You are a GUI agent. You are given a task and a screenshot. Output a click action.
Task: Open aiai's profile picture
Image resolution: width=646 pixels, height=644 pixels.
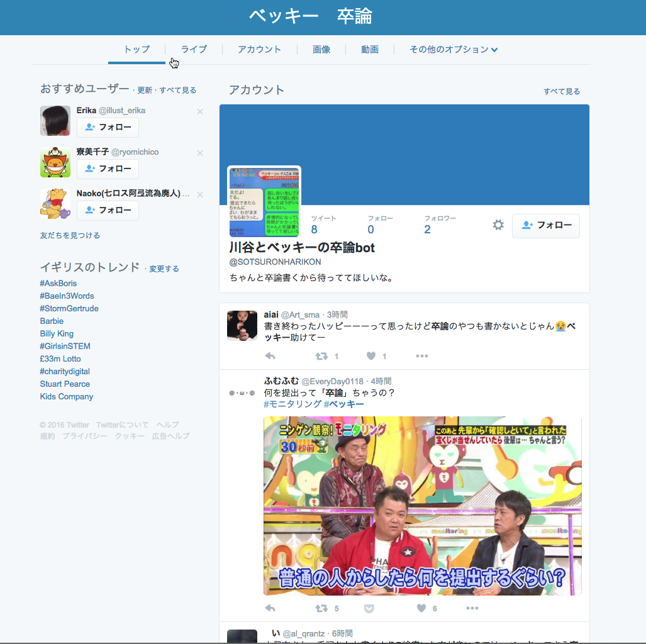coord(242,326)
